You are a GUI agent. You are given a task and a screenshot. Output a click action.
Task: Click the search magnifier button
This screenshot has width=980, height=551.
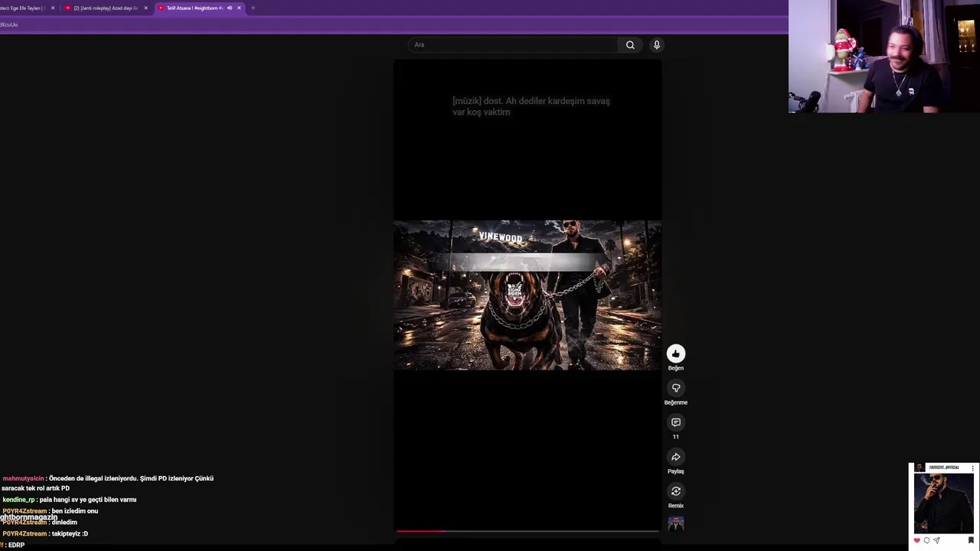click(630, 45)
